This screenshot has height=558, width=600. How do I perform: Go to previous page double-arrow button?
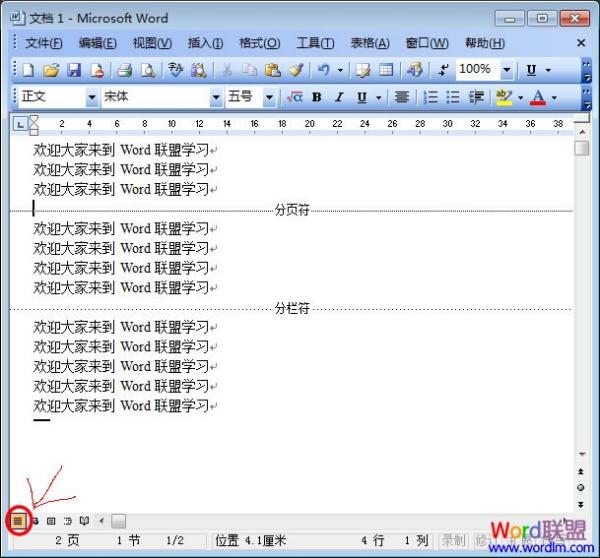point(581,472)
